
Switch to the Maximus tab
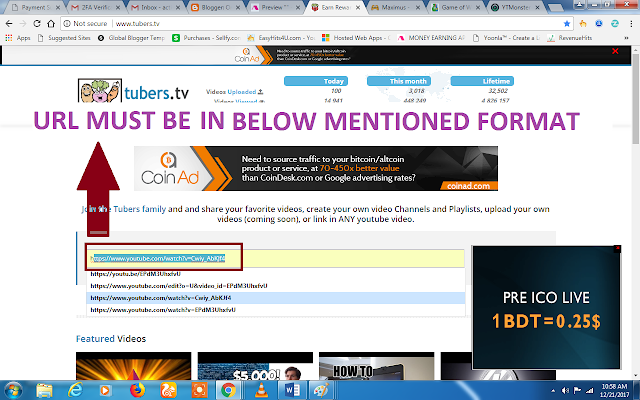pyautogui.click(x=396, y=7)
